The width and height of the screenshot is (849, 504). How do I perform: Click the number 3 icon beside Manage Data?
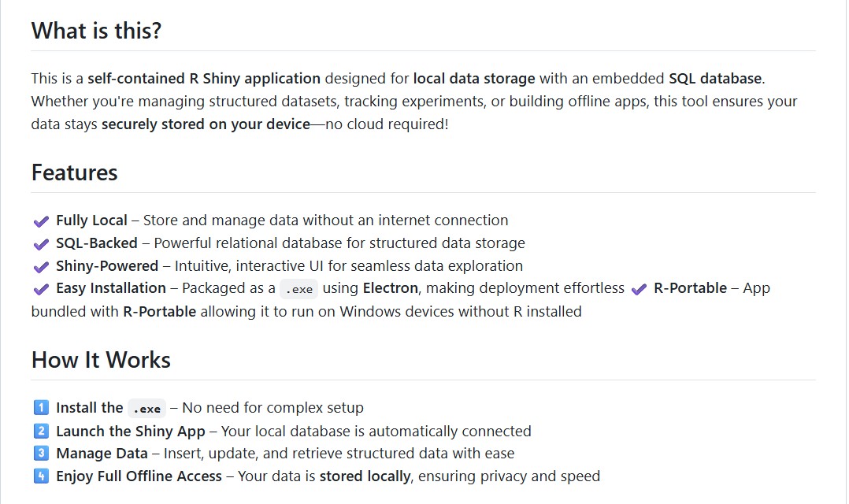click(41, 454)
